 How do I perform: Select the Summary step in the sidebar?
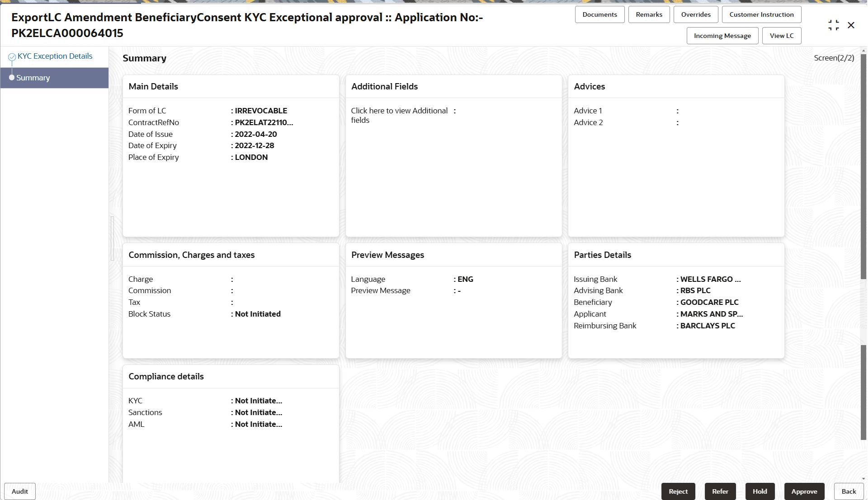[33, 77]
